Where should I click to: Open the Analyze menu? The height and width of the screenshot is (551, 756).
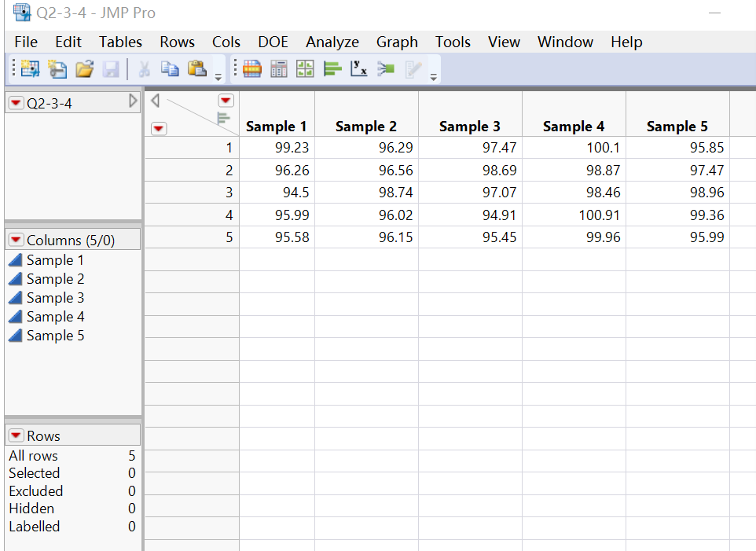point(332,42)
